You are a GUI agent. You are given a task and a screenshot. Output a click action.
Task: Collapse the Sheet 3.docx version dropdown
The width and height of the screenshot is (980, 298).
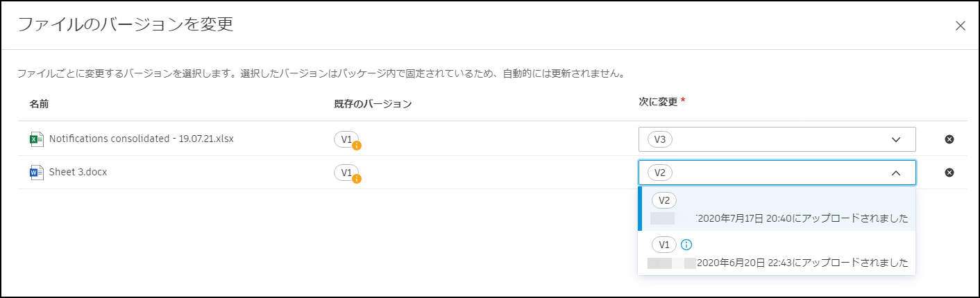point(895,173)
